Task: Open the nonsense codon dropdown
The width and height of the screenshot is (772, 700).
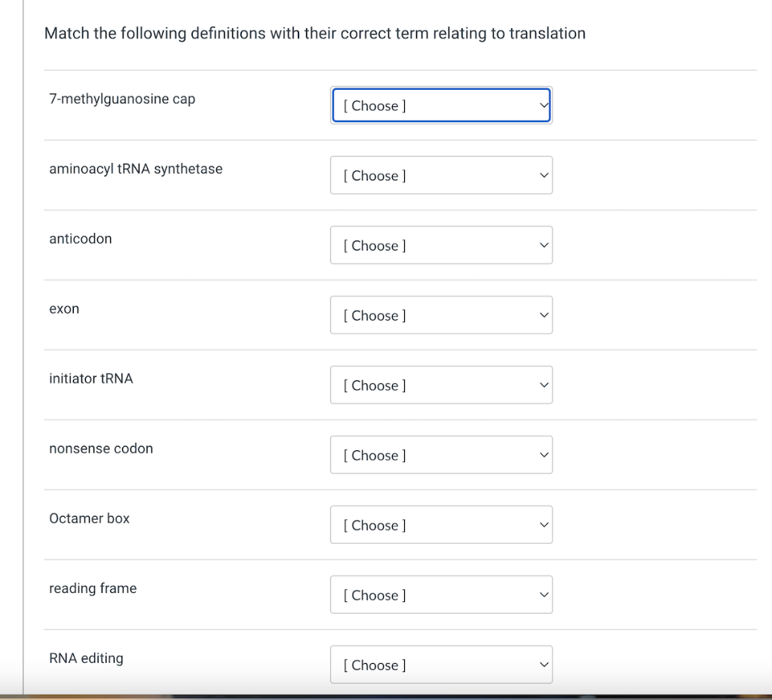Action: click(441, 456)
